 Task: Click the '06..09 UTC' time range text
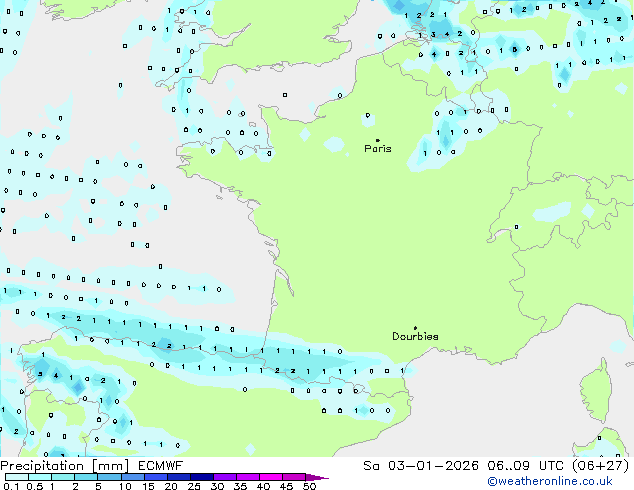(x=525, y=466)
